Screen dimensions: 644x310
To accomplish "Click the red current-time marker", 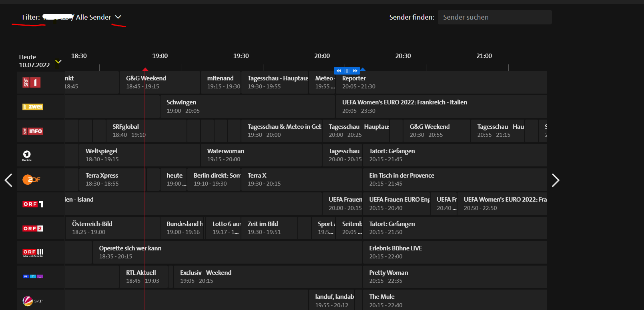I will 145,70.
